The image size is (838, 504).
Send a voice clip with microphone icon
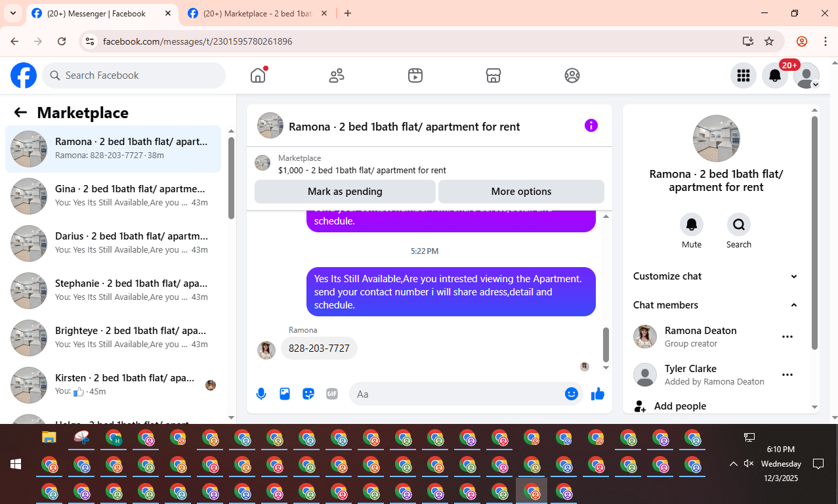261,394
